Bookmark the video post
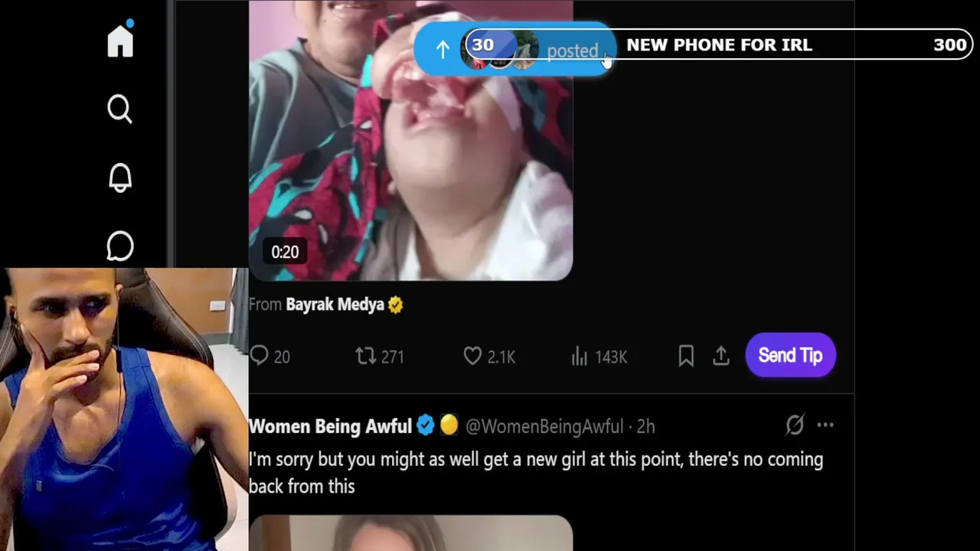Viewport: 980px width, 551px height. (x=686, y=356)
